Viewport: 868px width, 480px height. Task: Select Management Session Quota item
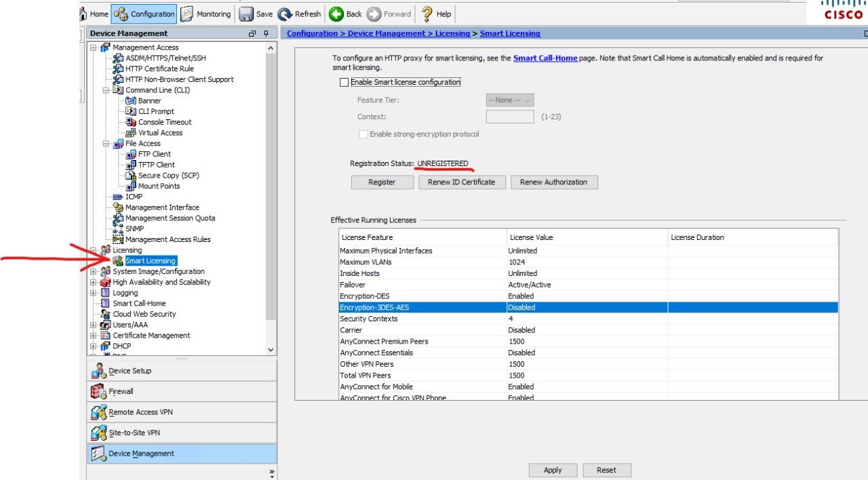tap(170, 218)
